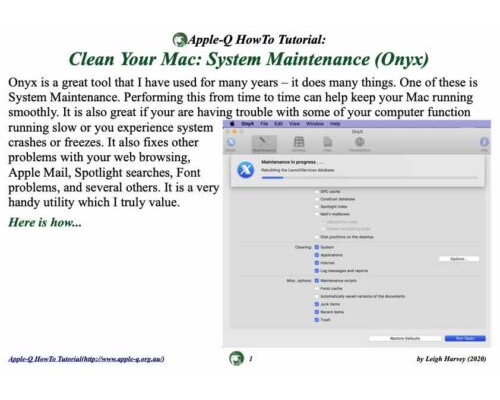Click the 'Clean Your Mac: System Maintenance (Onyx)' title
The width and height of the screenshot is (500, 400).
tap(248, 59)
